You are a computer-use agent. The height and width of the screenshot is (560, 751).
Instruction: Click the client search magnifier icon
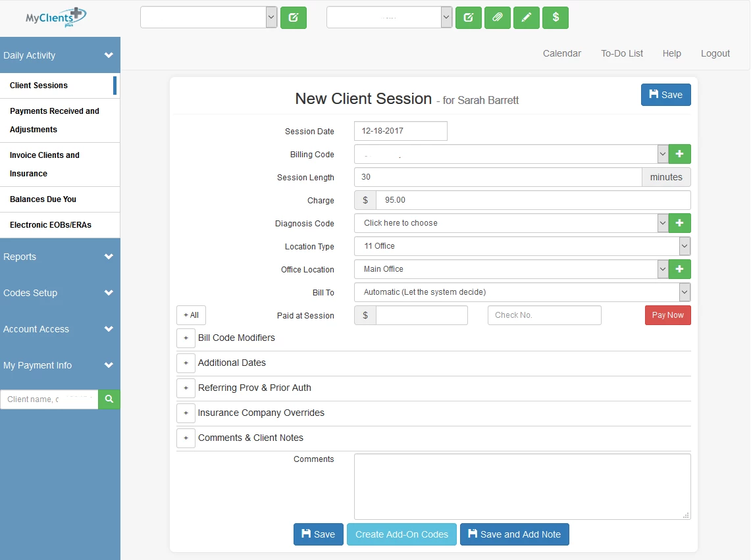point(109,399)
